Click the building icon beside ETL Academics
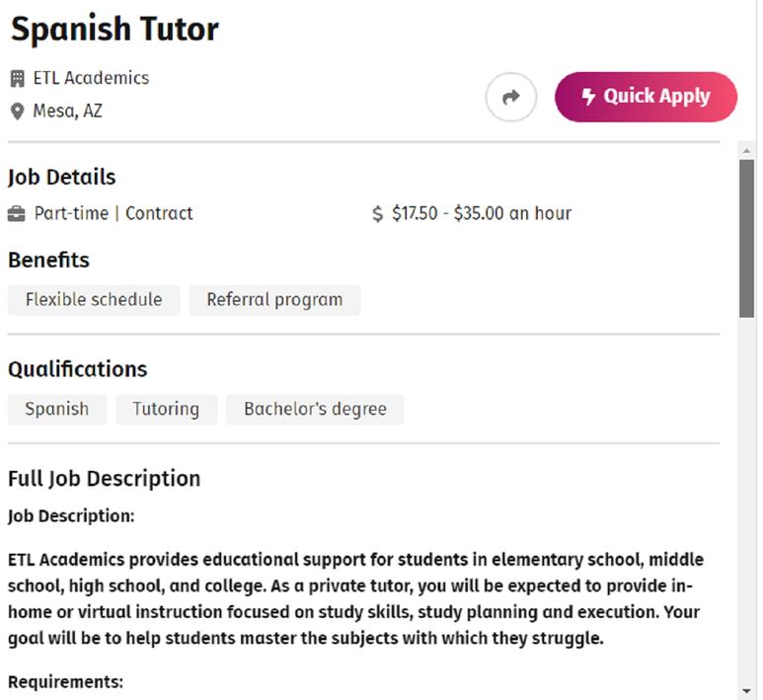This screenshot has height=700, width=763. 17,78
